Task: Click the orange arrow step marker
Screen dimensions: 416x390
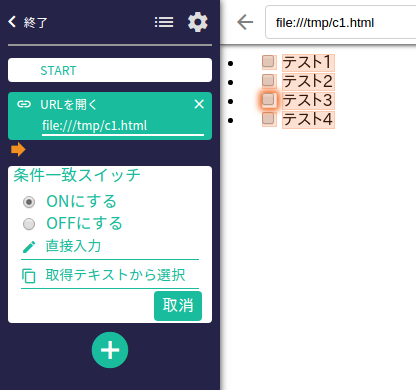Action: click(18, 149)
